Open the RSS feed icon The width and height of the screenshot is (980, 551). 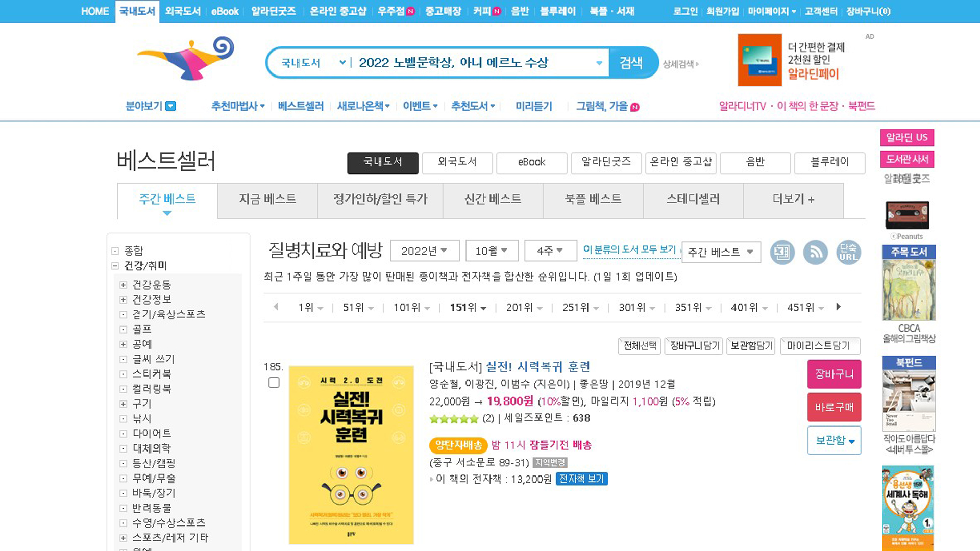coord(815,252)
